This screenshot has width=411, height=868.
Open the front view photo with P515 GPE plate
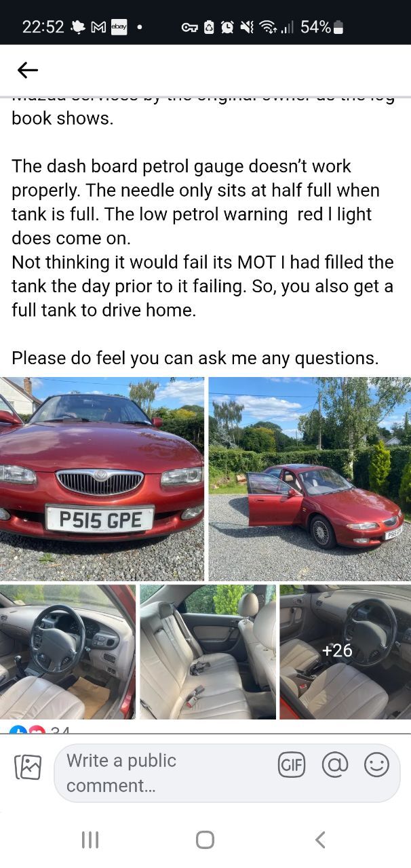[102, 479]
